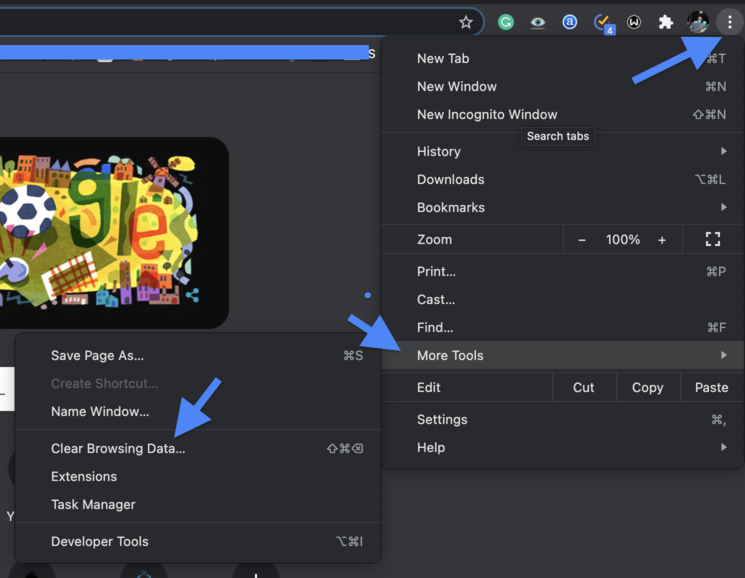Click Paste in the Edit row
745x578 pixels.
click(x=711, y=388)
